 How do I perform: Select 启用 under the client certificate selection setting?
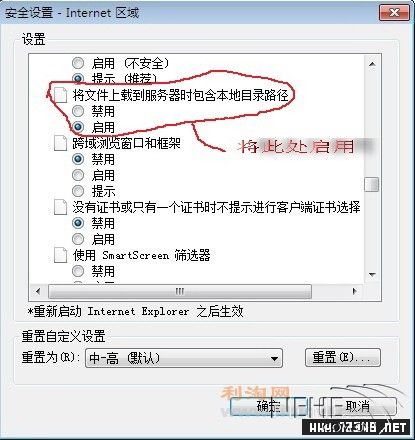[x=78, y=239]
